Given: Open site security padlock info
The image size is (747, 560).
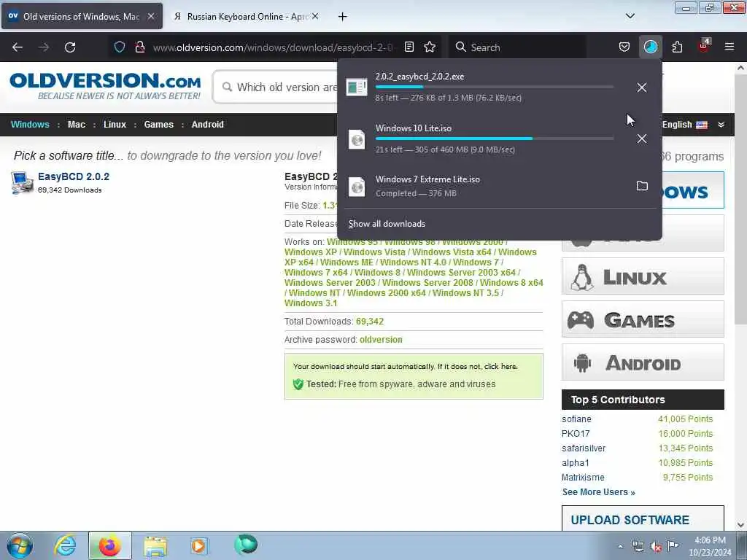Looking at the screenshot, I should 139,47.
